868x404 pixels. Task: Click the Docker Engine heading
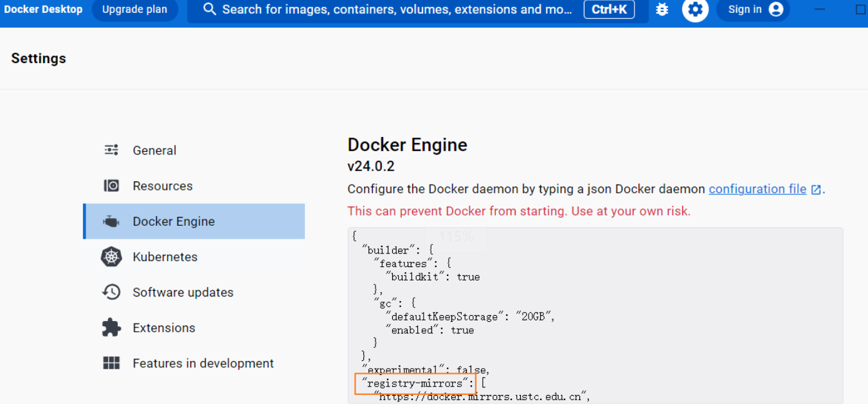[x=408, y=145]
